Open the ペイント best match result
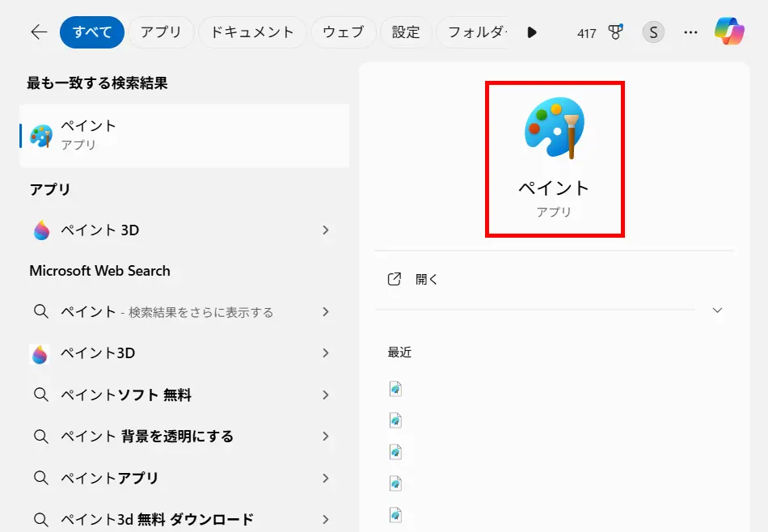Viewport: 768px width, 532px height. 184,136
